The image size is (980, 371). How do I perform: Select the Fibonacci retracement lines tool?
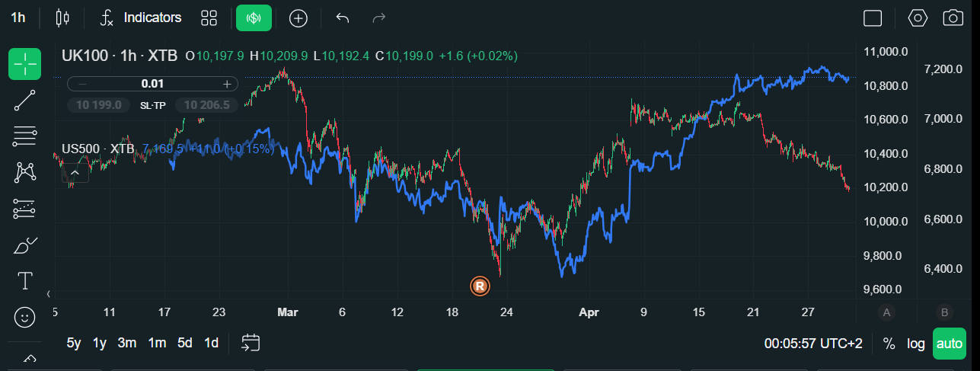pos(24,136)
